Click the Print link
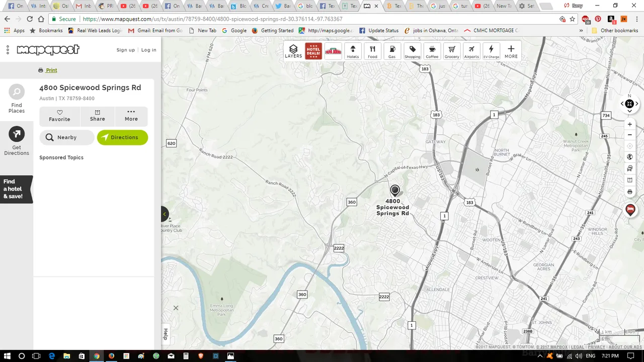Screen dimensions: 644x362 pyautogui.click(x=51, y=70)
